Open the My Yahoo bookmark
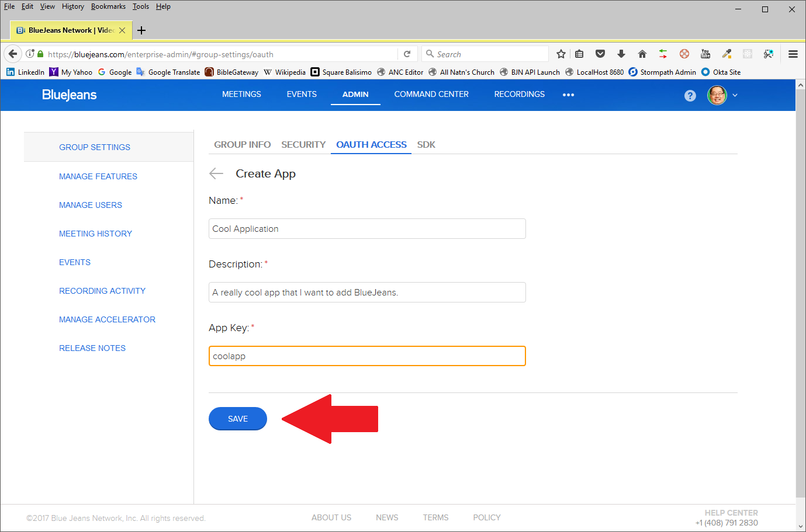 tap(71, 72)
